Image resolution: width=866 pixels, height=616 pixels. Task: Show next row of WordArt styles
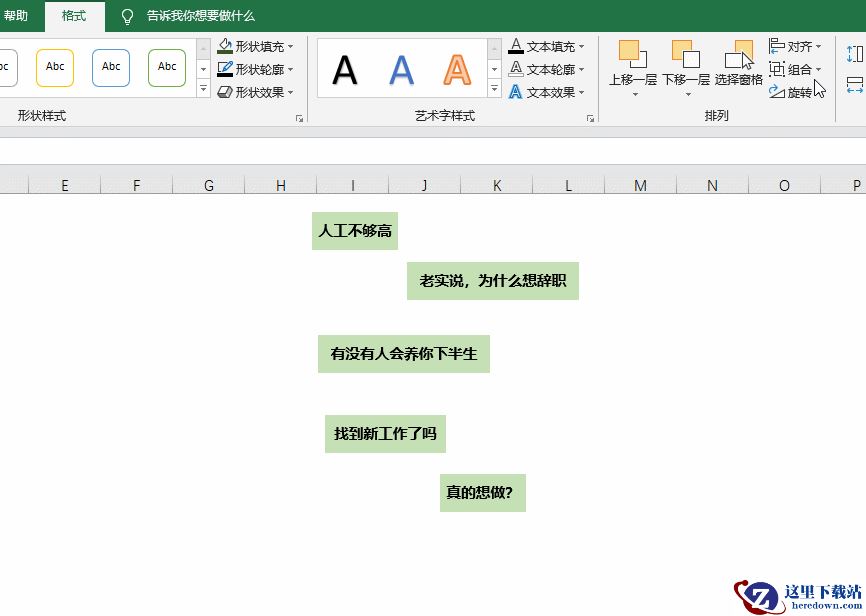point(494,69)
